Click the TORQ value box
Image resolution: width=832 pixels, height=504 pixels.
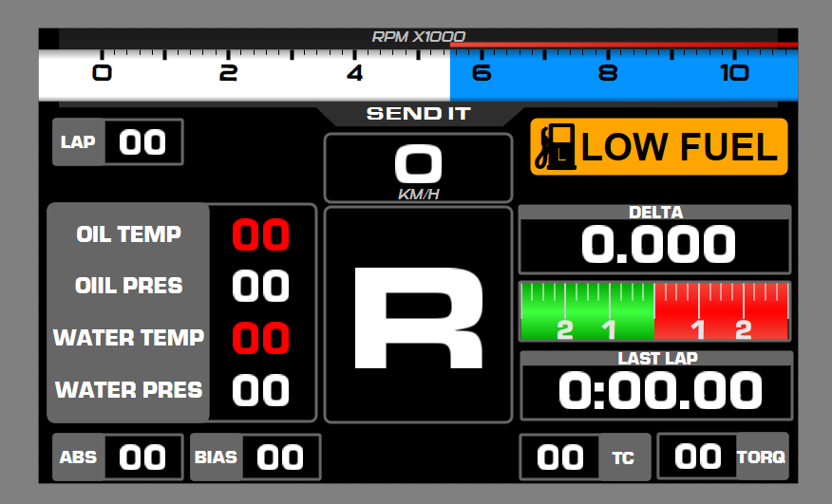tap(697, 457)
